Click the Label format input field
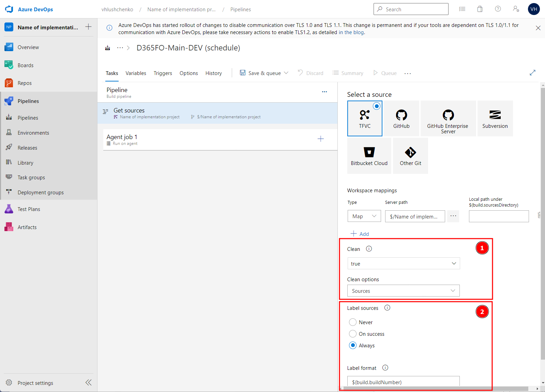 click(x=403, y=382)
